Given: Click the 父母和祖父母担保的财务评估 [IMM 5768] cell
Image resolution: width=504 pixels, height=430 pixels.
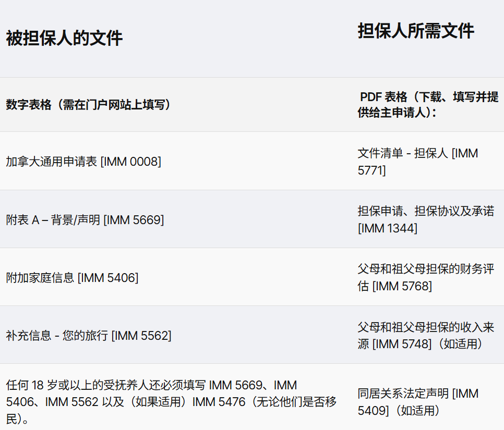Looking at the screenshot, I should click(426, 277).
